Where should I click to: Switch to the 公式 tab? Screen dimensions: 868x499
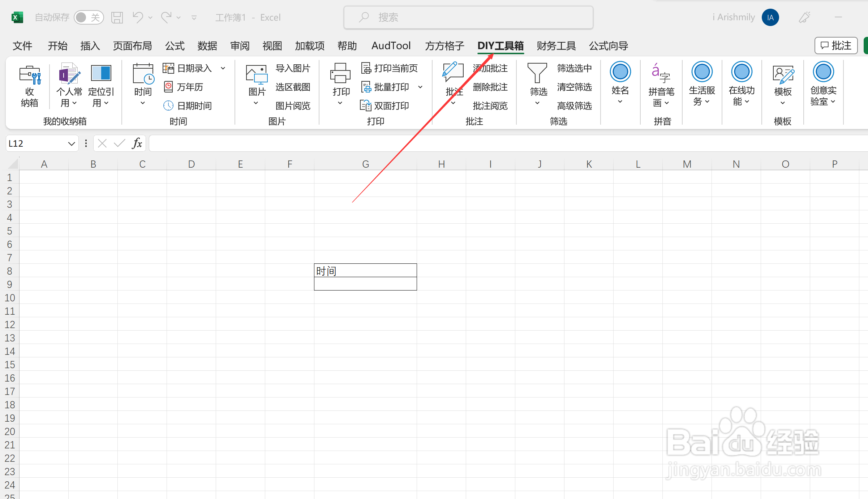point(175,46)
